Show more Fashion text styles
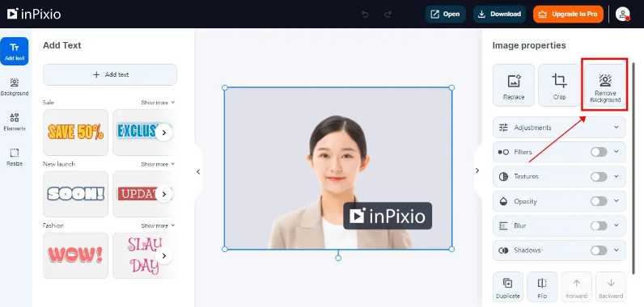This screenshot has height=307, width=644. [158, 226]
